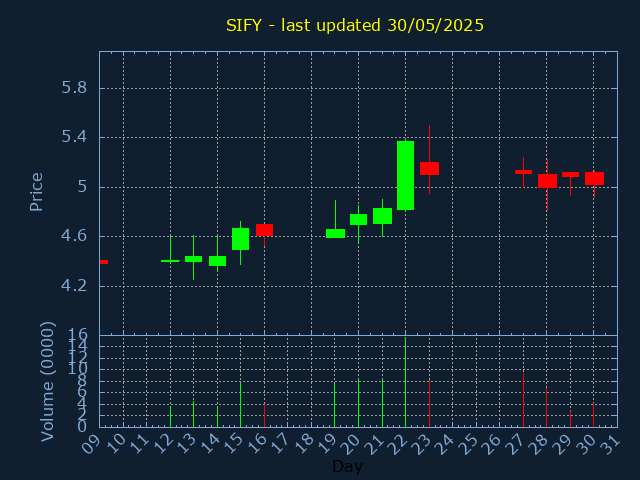Click the short red volume bar on day 29
This screenshot has width=640, height=480.
[570, 419]
